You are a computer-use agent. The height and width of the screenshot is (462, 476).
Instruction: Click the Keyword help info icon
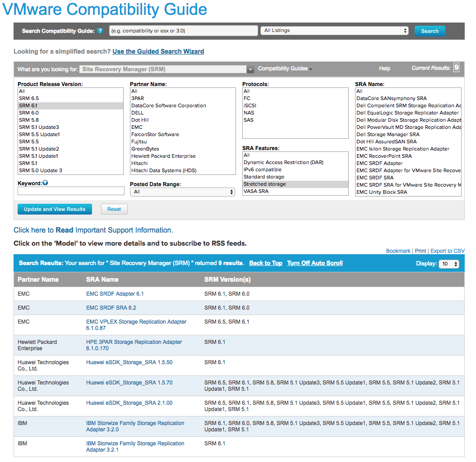pos(45,183)
